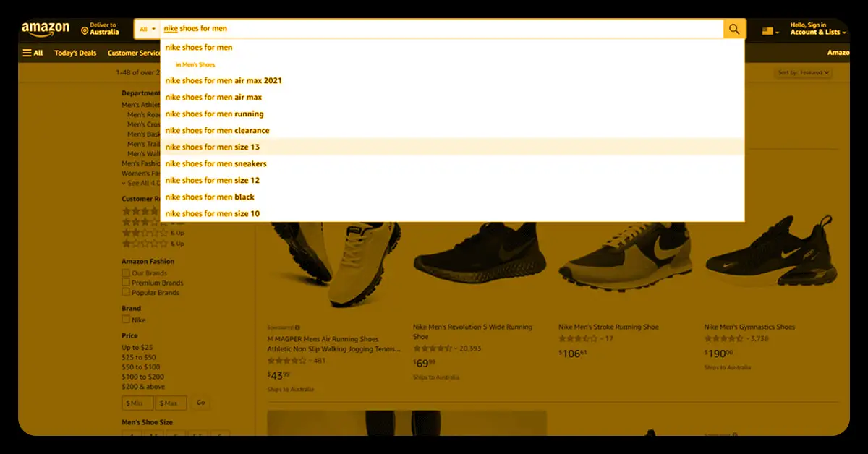Click the $106.61 price
Viewport: 868px width, 454px height.
point(573,353)
